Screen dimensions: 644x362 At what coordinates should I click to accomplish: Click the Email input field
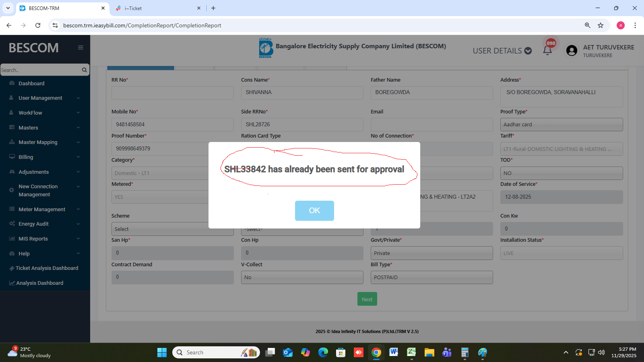click(x=431, y=125)
